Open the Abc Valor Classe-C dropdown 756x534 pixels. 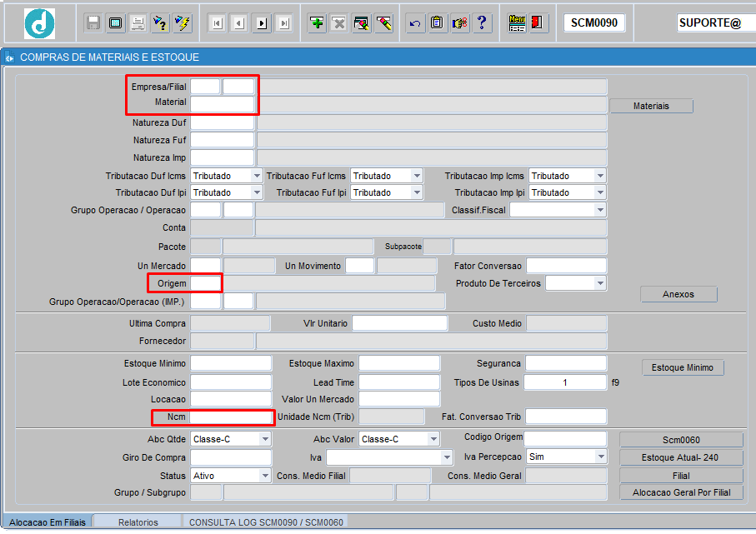[433, 439]
